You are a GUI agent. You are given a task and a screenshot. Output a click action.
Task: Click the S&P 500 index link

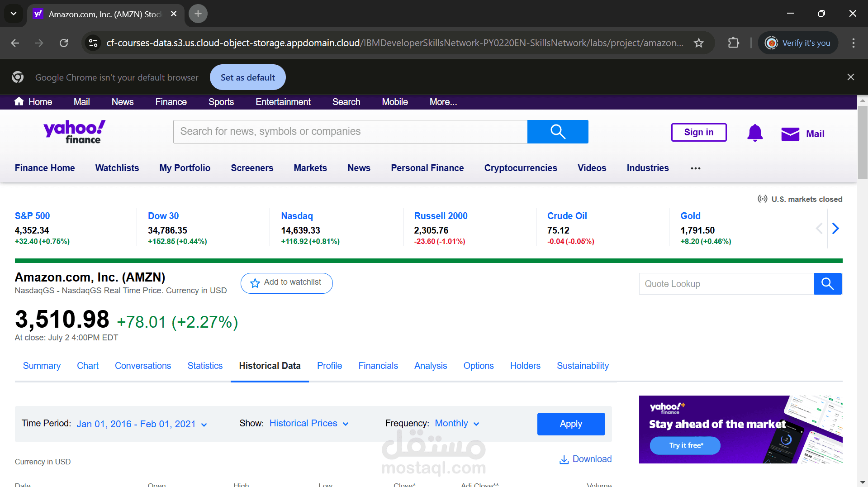[x=32, y=216]
